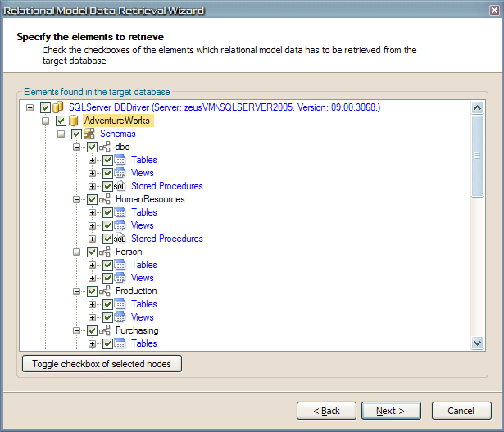Uncheck the AdventureWorks checkbox
This screenshot has height=432, width=504.
[61, 121]
